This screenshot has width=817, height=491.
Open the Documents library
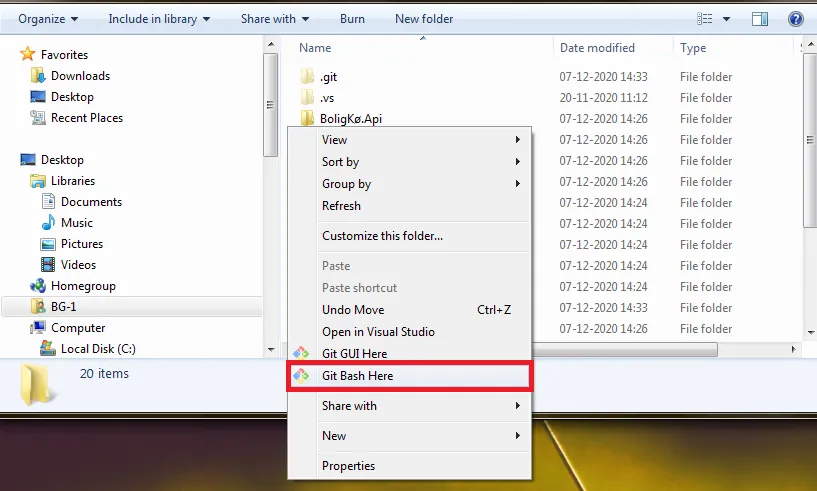[91, 202]
